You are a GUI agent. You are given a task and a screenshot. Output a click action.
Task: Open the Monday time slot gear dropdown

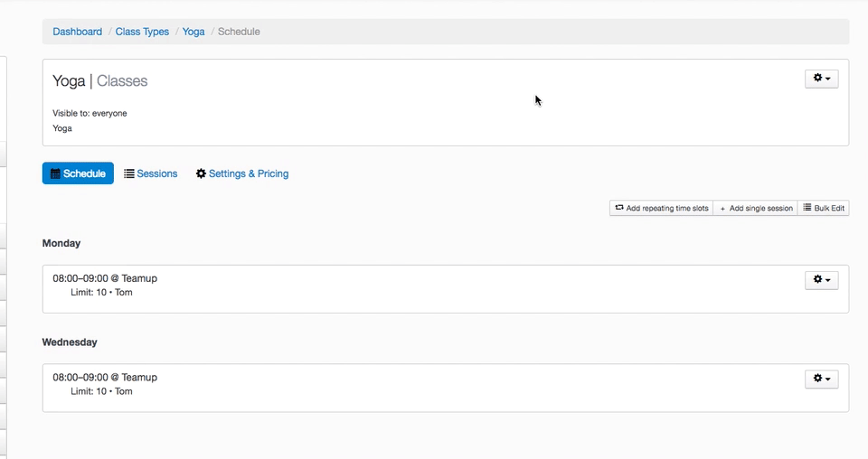pos(821,280)
